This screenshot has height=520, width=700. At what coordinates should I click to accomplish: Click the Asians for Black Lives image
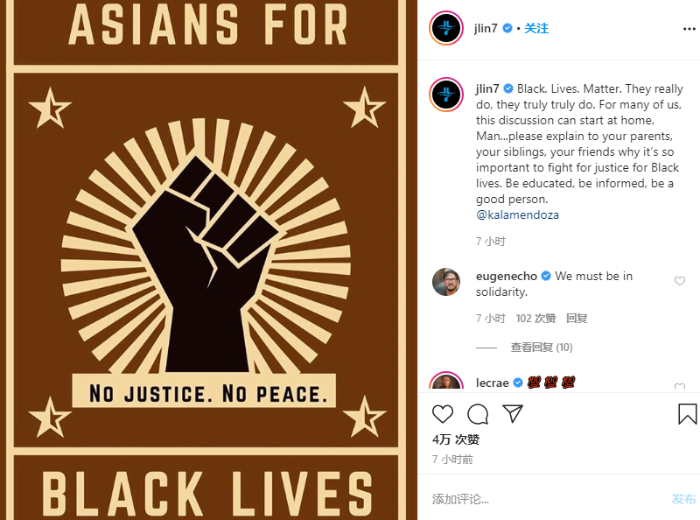click(x=206, y=260)
